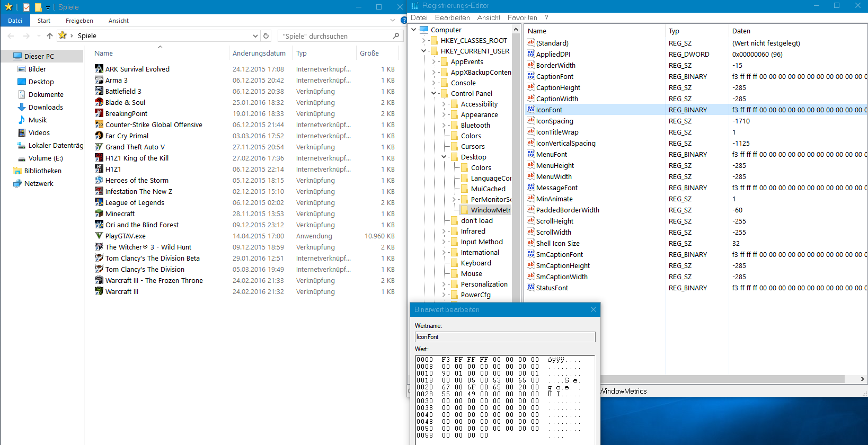Open the ARK Survival Evolved shortcut icon

99,68
